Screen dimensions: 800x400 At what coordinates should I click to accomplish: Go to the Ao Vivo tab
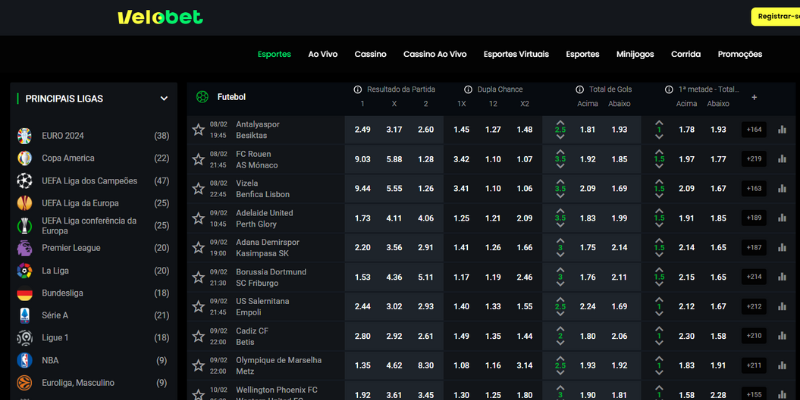(x=323, y=54)
